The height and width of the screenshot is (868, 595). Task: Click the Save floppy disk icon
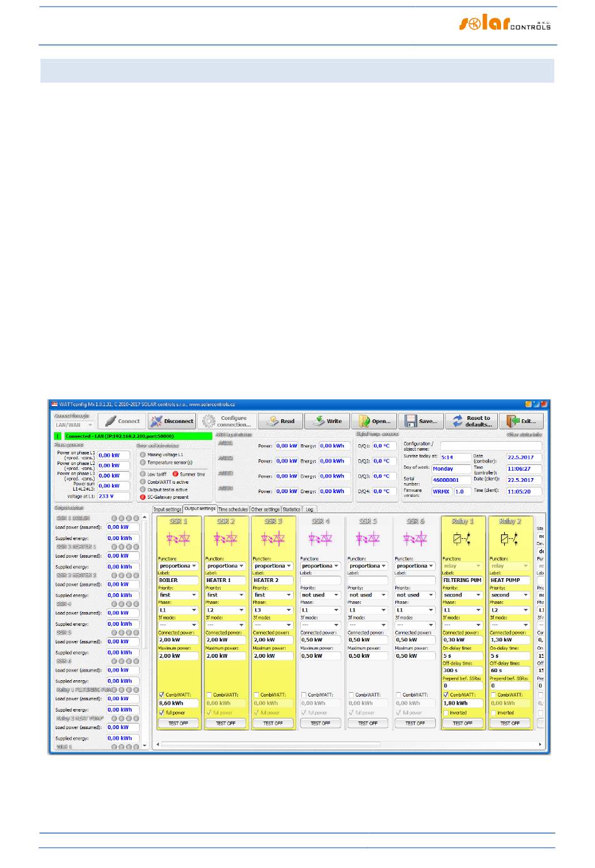(411, 421)
